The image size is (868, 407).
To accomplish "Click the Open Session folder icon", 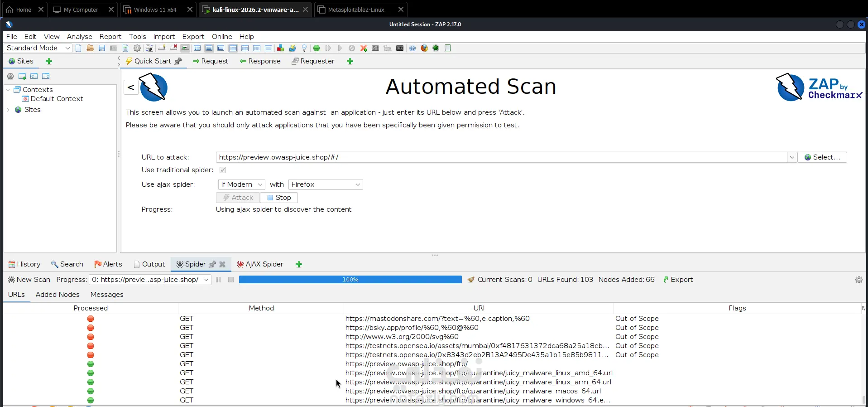I will [90, 48].
